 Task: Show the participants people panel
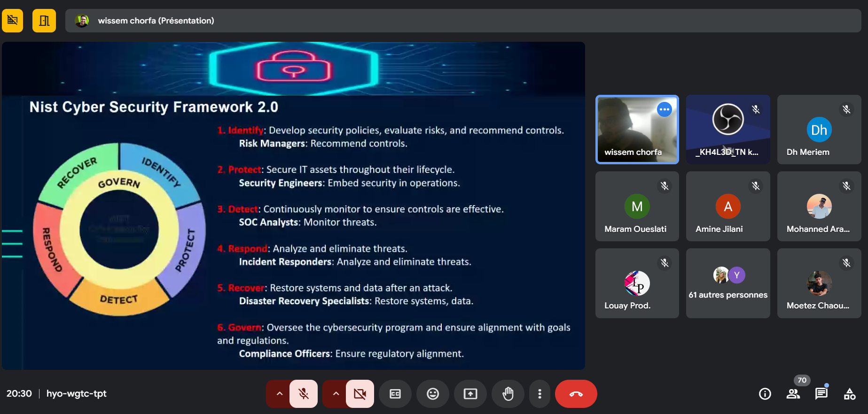click(793, 394)
